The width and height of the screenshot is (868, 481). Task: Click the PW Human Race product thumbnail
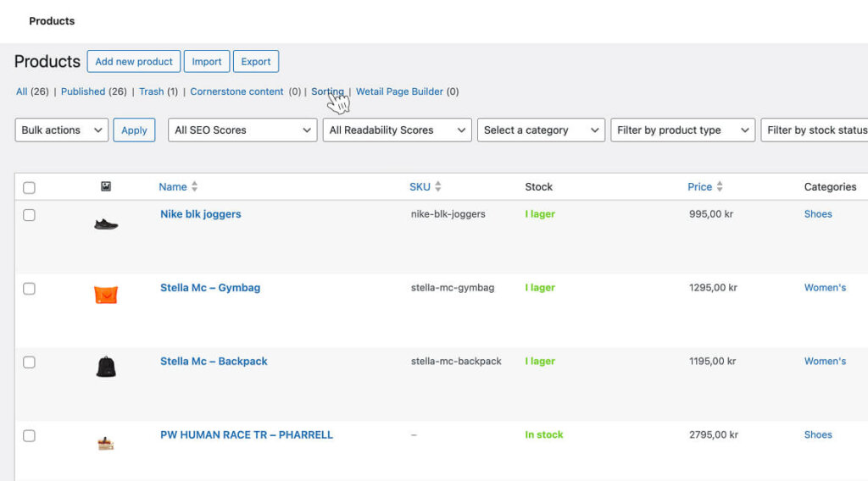tap(106, 443)
